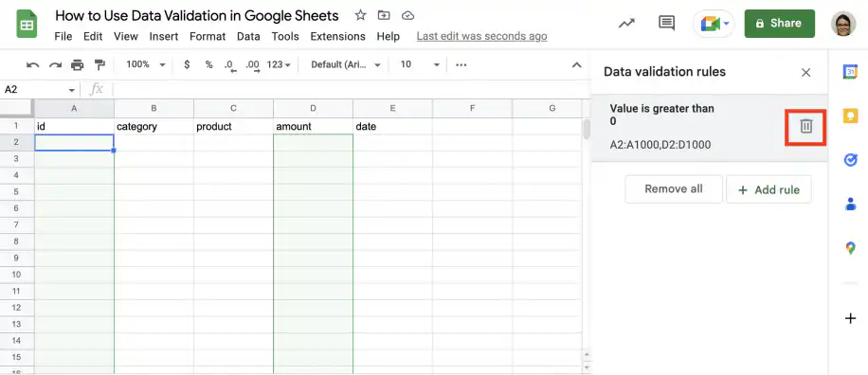Open the File menu
The width and height of the screenshot is (868, 375).
point(63,37)
